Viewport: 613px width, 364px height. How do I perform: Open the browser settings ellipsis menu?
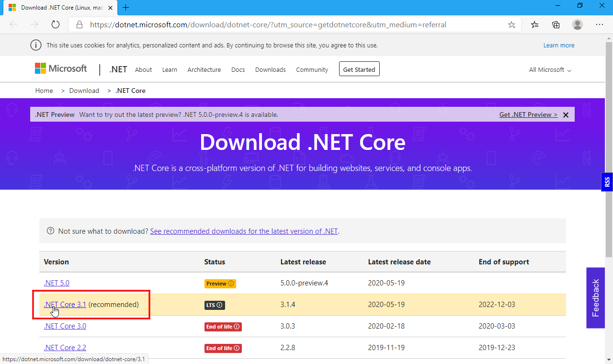(599, 25)
